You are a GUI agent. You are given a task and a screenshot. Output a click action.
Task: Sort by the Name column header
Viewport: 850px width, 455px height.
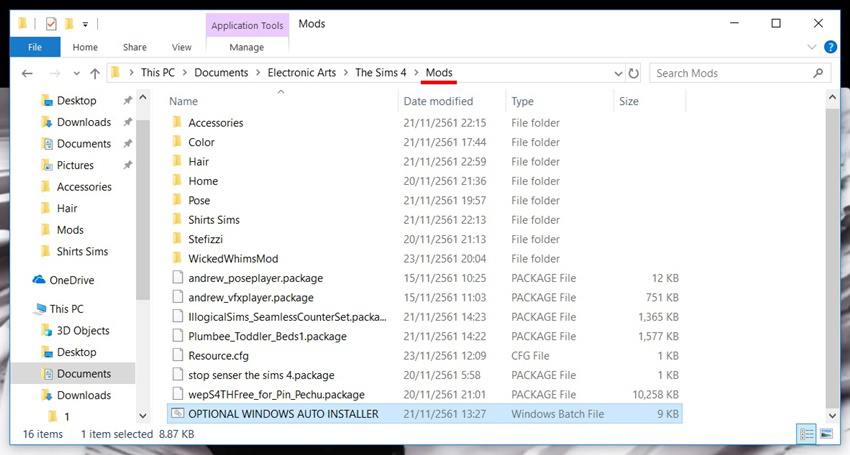coord(183,101)
